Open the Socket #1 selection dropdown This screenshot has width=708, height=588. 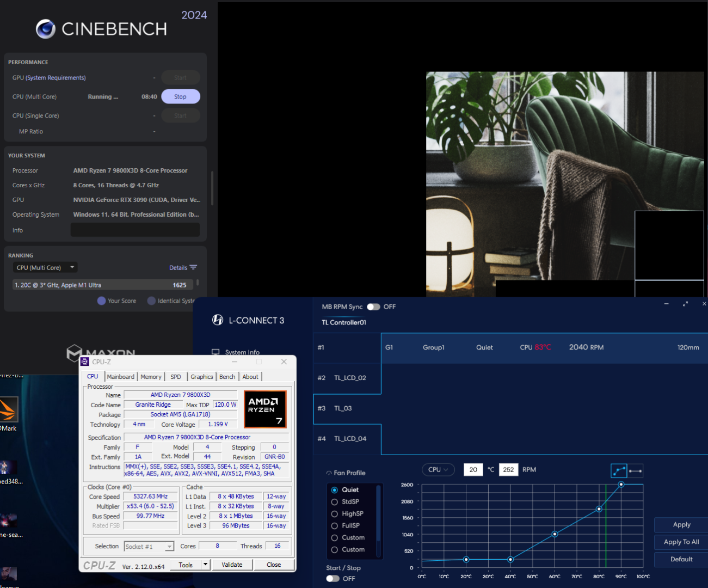coord(149,546)
